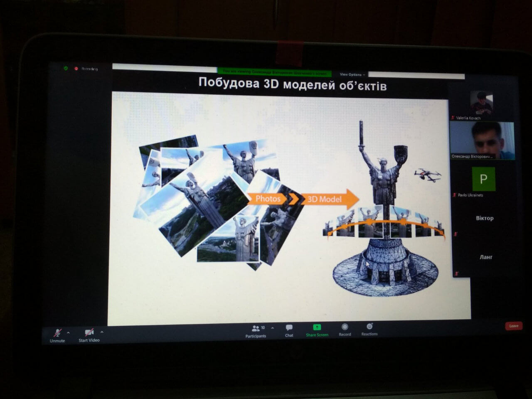Open the Reactions menu
The width and height of the screenshot is (532, 399).
coord(369,327)
